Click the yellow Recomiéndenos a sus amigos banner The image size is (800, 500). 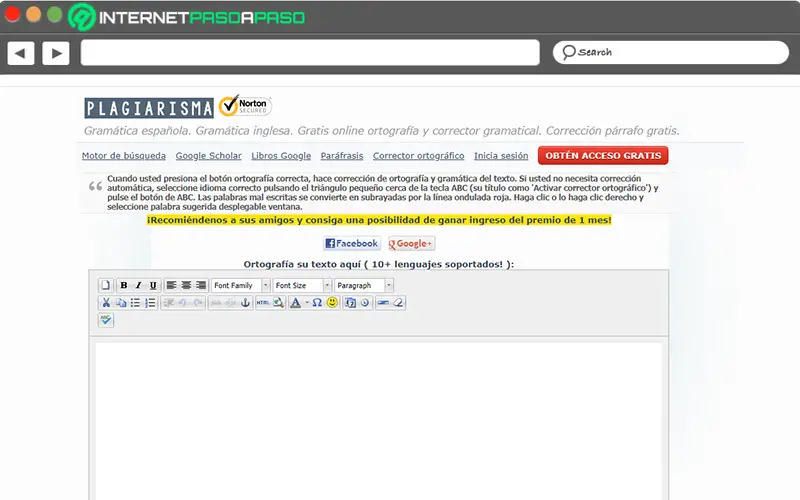pos(379,220)
